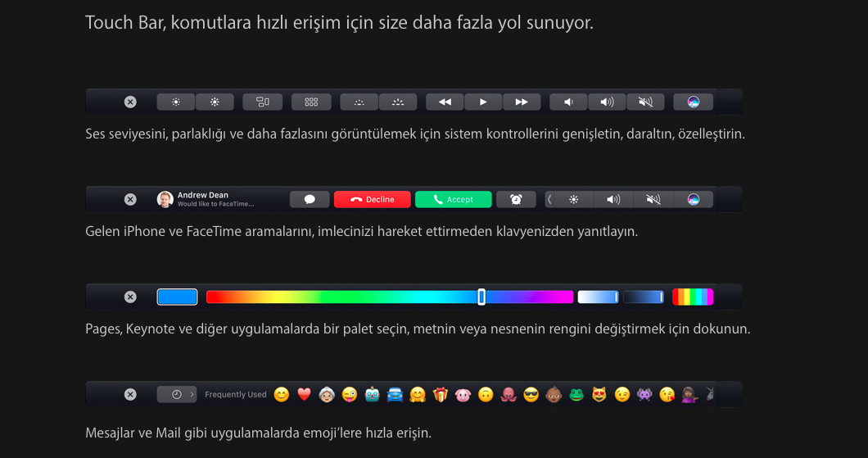Select Andrew Dean's caller avatar
The image size is (868, 458).
click(165, 199)
